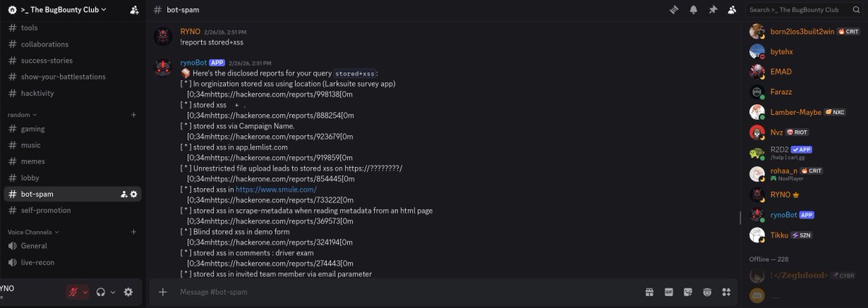Image resolution: width=868 pixels, height=308 pixels.
Task: Click RYNO's avatar in the chat message
Action: coord(164,37)
